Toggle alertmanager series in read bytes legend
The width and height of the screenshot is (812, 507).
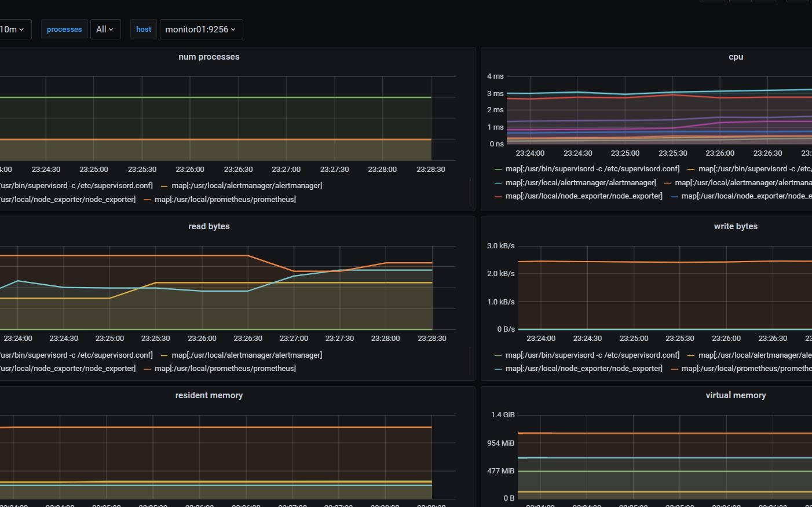click(x=247, y=355)
